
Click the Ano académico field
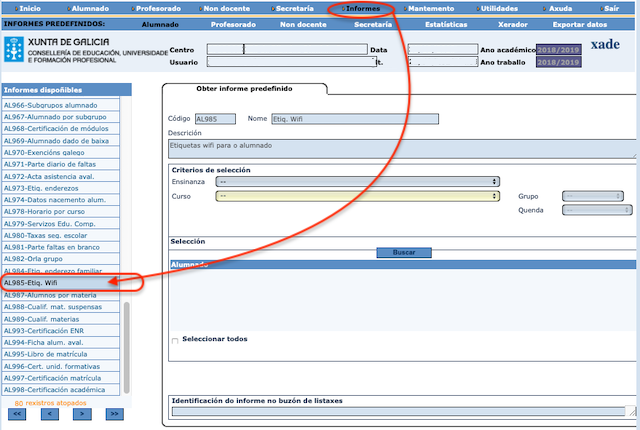558,49
